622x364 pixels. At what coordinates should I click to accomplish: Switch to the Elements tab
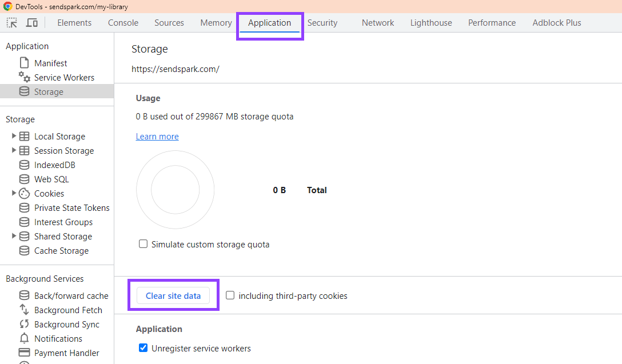74,23
